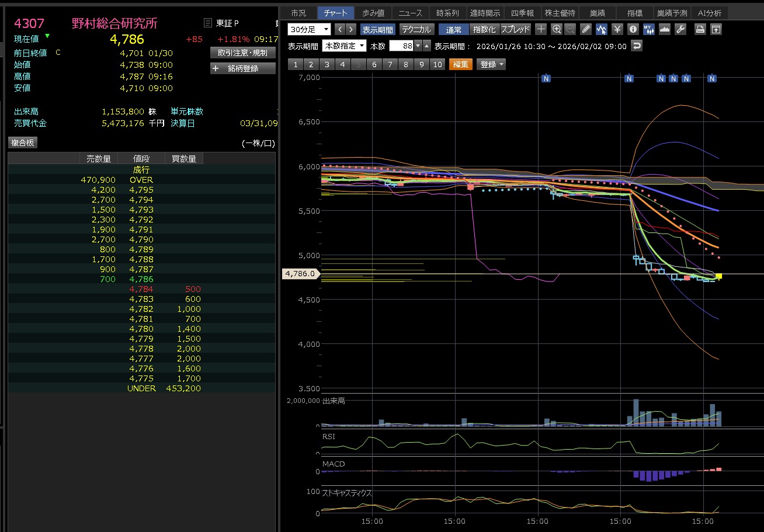
Task: Open the 30分足 timeframe dropdown
Action: pos(309,29)
